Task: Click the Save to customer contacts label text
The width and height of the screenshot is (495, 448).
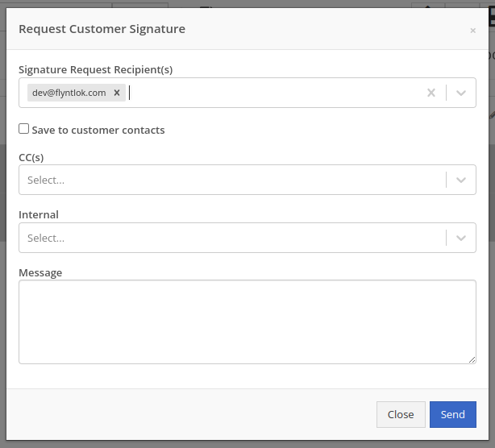Action: tap(98, 130)
